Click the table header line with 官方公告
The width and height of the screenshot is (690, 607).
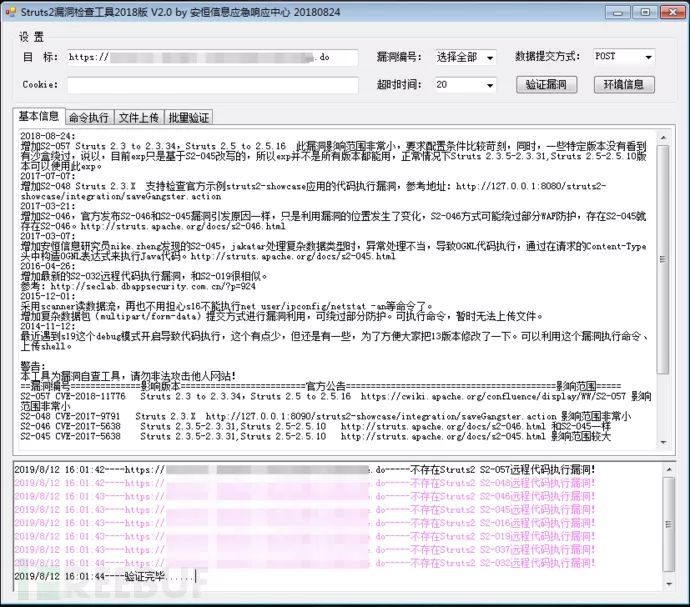click(x=320, y=386)
